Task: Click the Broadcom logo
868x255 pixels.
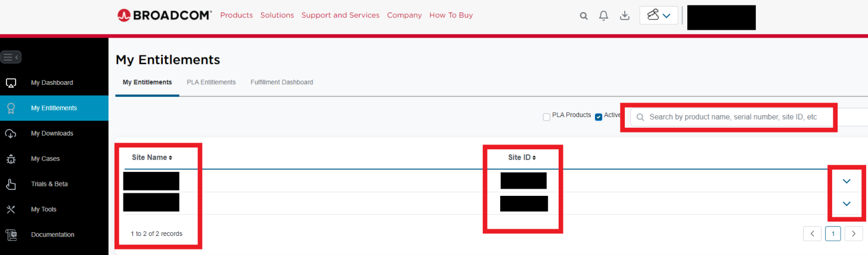Action: pyautogui.click(x=165, y=15)
